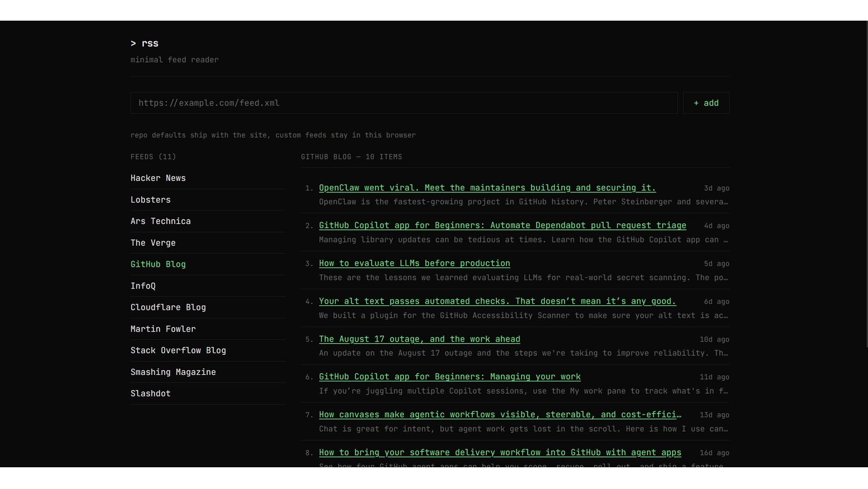868x489 pixels.
Task: Click the 'If you're juggling multiple Copilot sessions' summary
Action: [524, 391]
